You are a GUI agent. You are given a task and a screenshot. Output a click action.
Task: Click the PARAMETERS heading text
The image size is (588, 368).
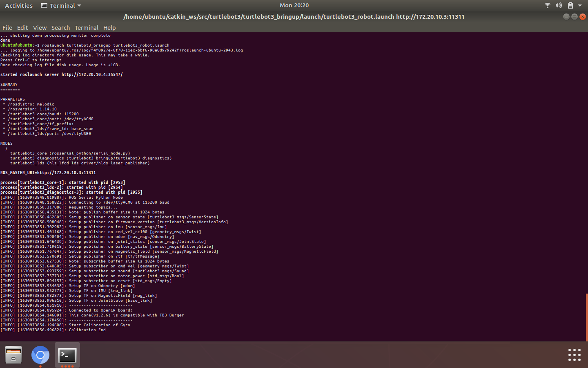click(x=13, y=99)
